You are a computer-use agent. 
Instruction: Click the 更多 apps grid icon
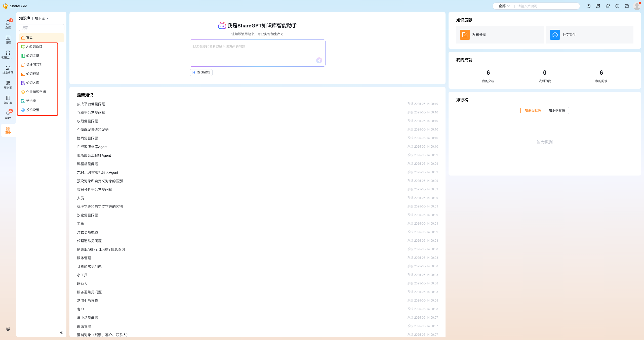coord(8,130)
